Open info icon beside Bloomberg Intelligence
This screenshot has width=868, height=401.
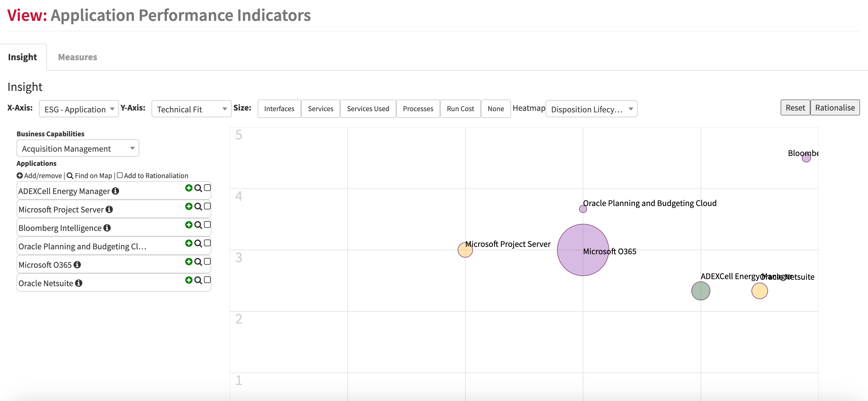(107, 228)
